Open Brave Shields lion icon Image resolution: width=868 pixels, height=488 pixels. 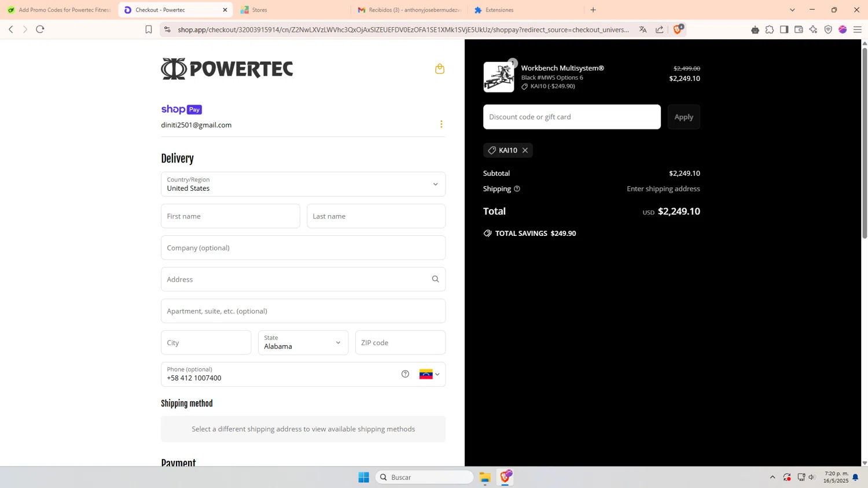coord(678,29)
